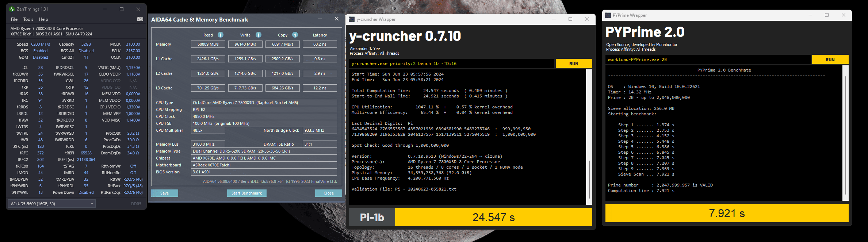
Task: Click RUN button in y-cruncher Wrapper
Action: [574, 64]
